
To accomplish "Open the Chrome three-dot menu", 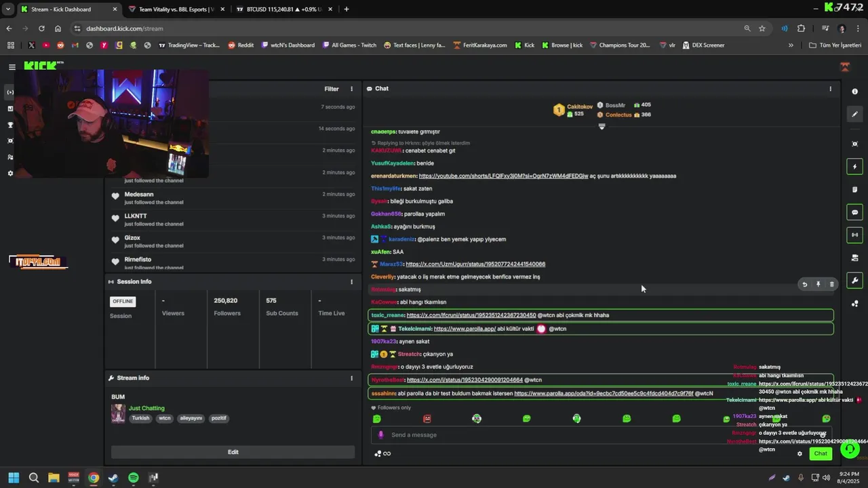I will (x=857, y=28).
